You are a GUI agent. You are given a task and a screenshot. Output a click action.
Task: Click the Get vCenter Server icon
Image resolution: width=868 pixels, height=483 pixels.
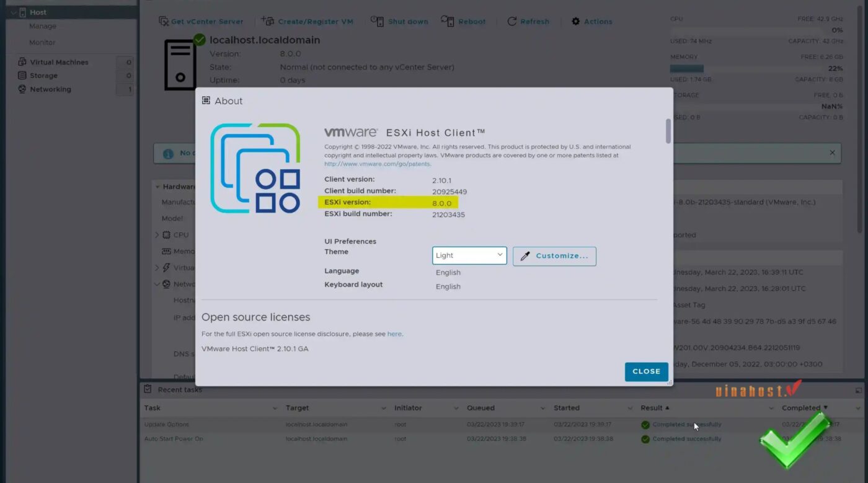tap(163, 21)
